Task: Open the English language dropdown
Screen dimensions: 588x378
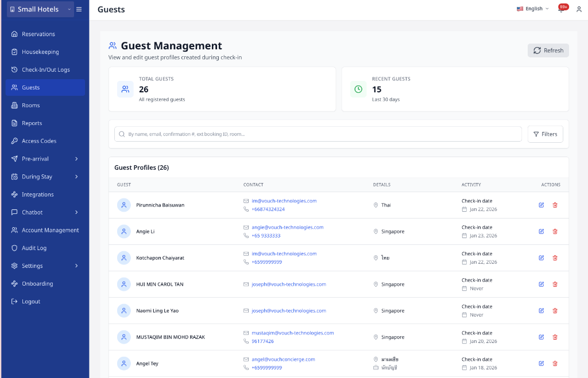Action: (x=531, y=9)
